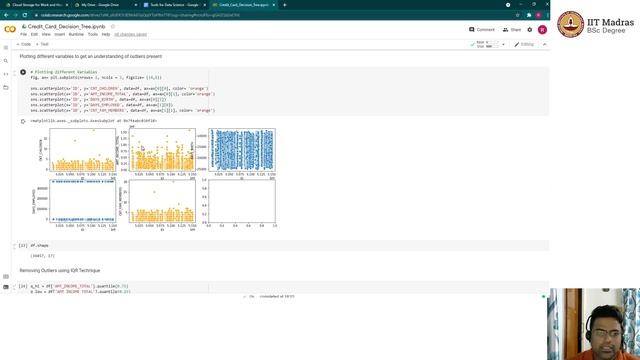Click the blue DAYS_BIRTH scatter plot

pos(242,150)
